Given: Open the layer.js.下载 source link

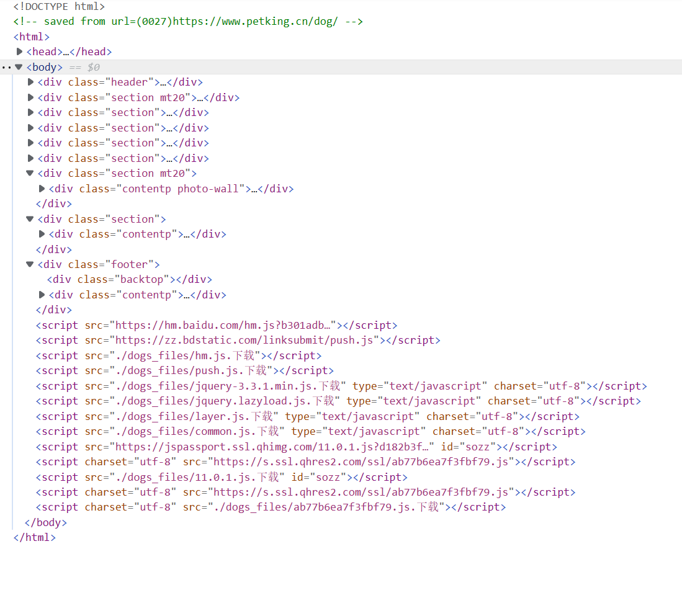Looking at the screenshot, I should [x=194, y=416].
